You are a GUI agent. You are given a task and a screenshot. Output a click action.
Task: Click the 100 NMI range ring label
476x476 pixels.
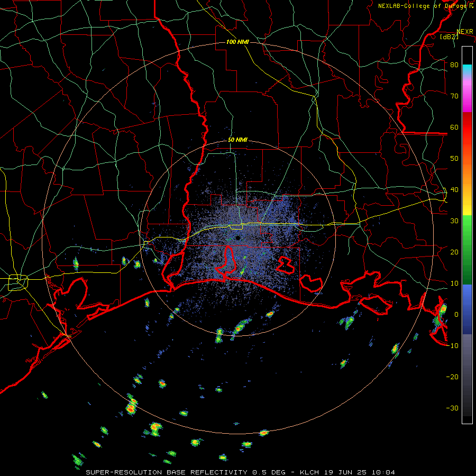tap(237, 42)
